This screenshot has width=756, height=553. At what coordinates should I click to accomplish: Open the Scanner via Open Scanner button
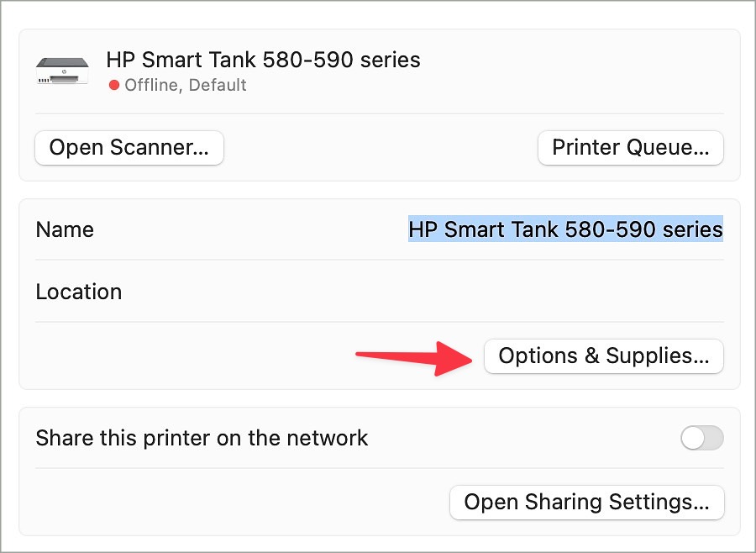[129, 148]
